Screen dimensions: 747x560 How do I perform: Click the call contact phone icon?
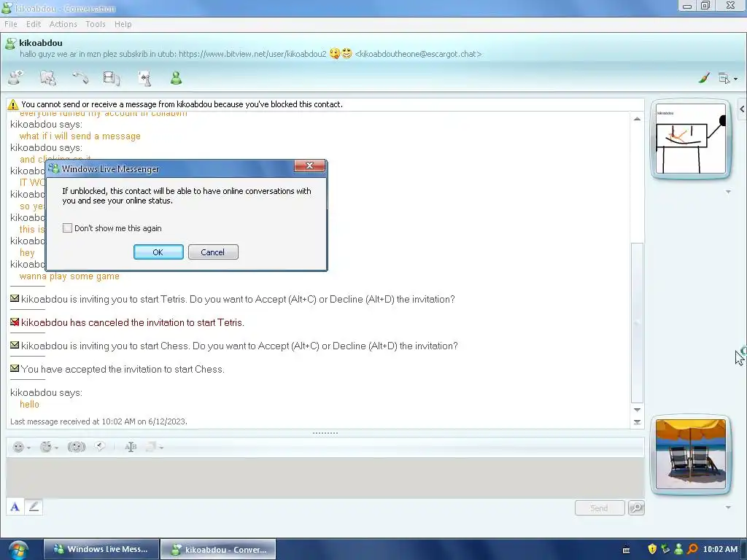[x=80, y=77]
